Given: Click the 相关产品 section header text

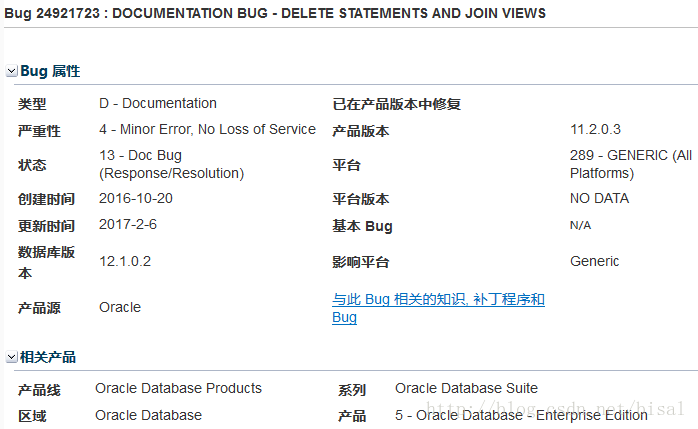Looking at the screenshot, I should [48, 357].
